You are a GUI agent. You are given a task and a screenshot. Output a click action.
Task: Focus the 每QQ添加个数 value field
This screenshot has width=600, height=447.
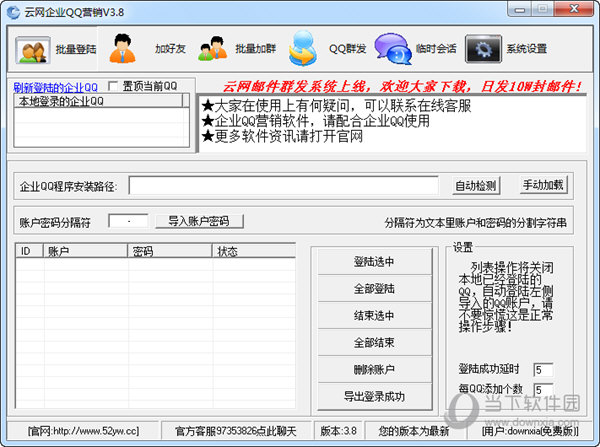[543, 390]
